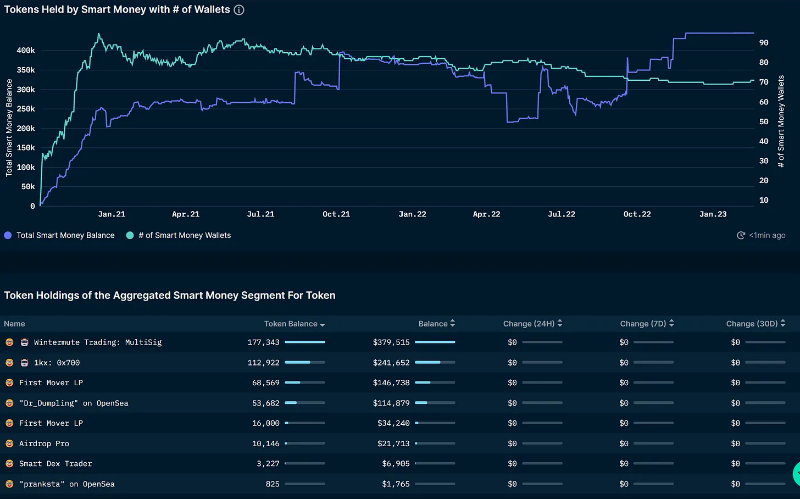
Task: Sort by the Balance column header
Action: click(436, 323)
